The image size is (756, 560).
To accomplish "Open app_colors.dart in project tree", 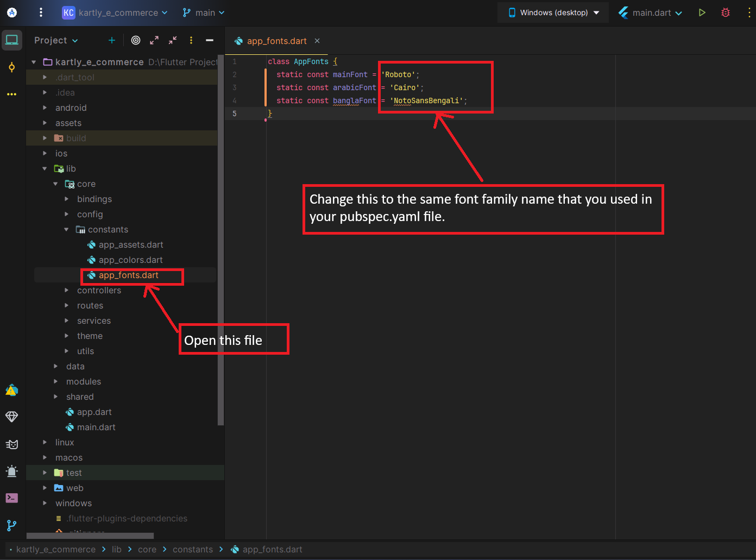I will [130, 260].
